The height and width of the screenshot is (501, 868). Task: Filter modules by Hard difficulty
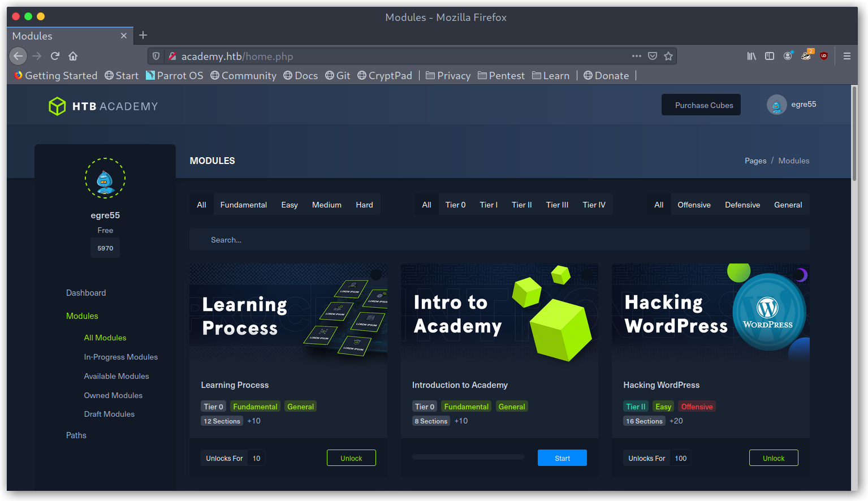[x=365, y=205]
